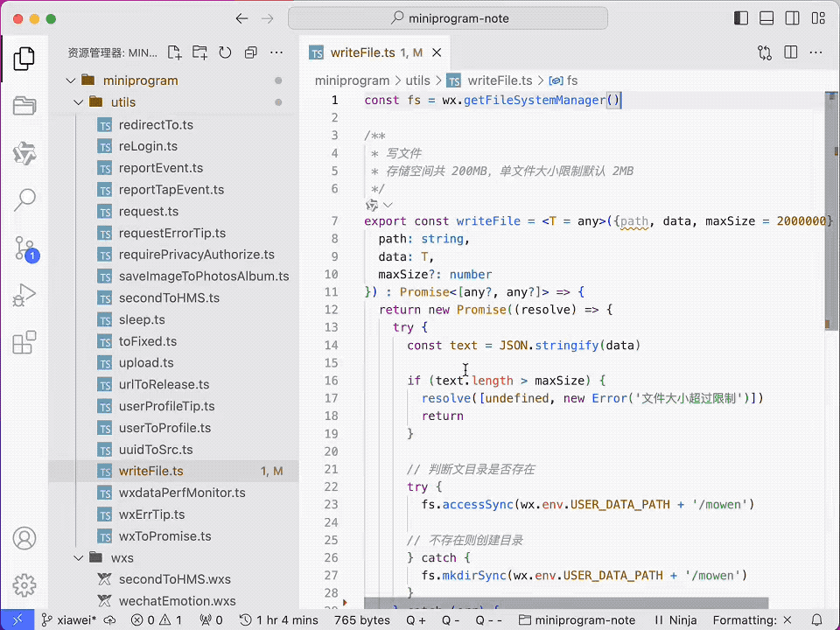840x630 pixels.
Task: Open changes compare icon in editor toolbar
Action: click(x=765, y=52)
